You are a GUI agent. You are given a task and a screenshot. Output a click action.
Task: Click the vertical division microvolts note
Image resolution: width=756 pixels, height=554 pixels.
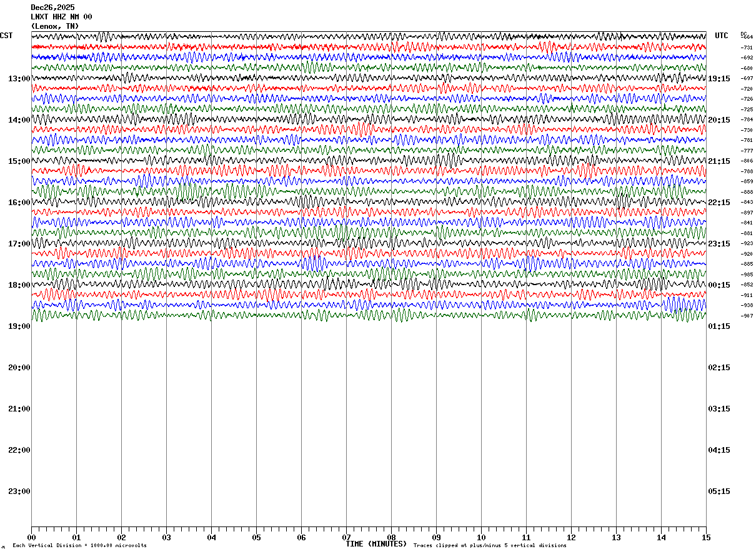tap(79, 546)
